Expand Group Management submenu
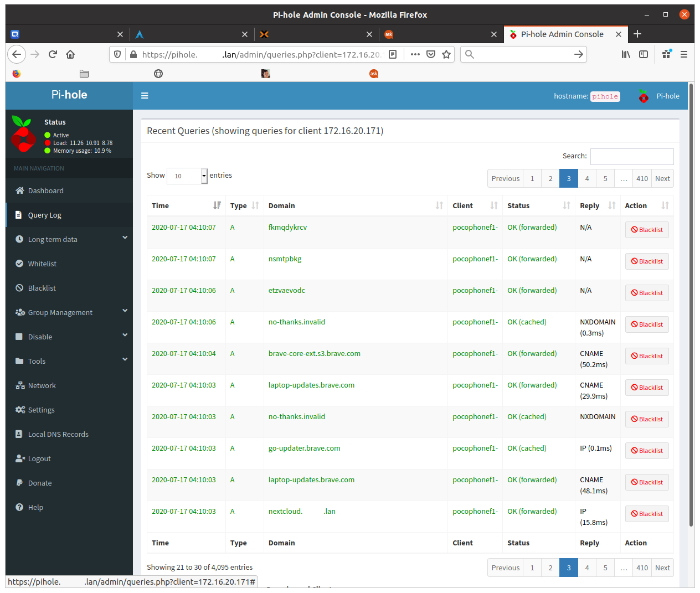The height and width of the screenshot is (593, 700). click(x=69, y=312)
